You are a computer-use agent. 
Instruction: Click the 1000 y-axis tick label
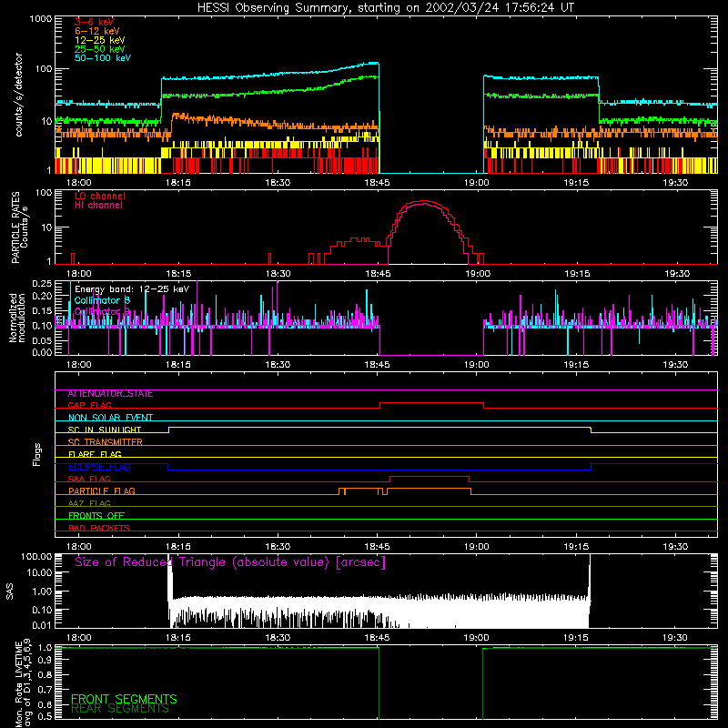[x=40, y=19]
